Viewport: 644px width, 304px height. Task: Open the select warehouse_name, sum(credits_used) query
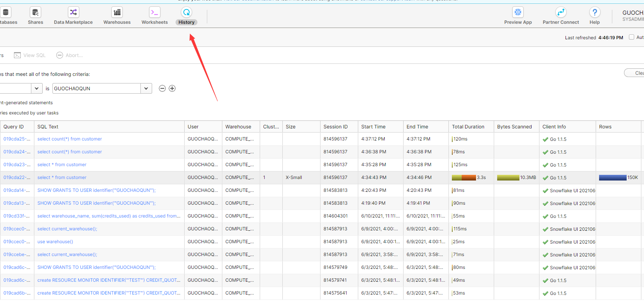click(109, 216)
